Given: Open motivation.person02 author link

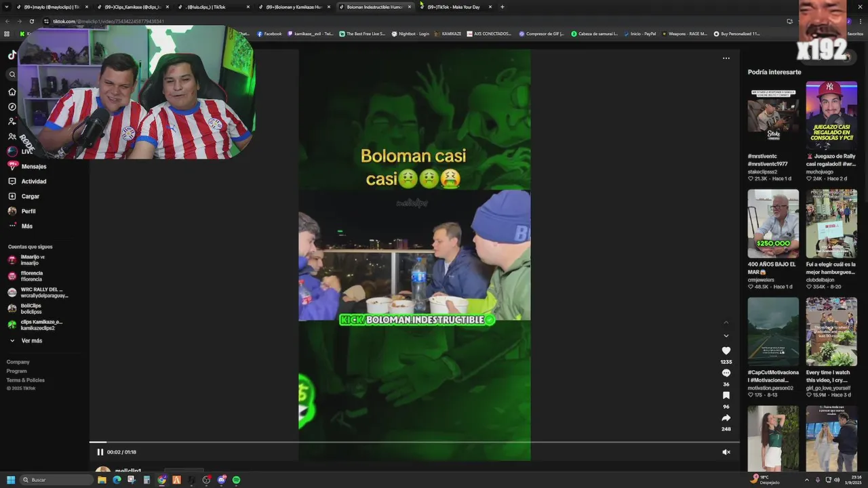Looking at the screenshot, I should pos(770,388).
